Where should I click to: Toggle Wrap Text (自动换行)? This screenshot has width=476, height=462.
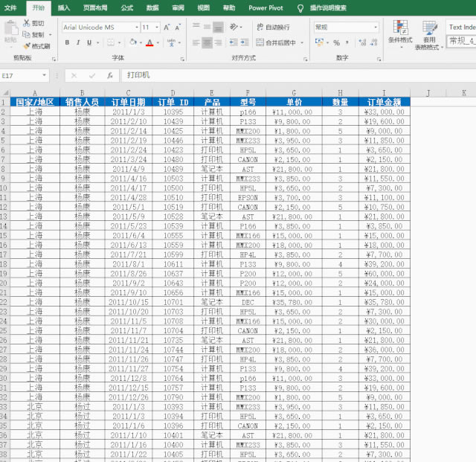(272, 28)
